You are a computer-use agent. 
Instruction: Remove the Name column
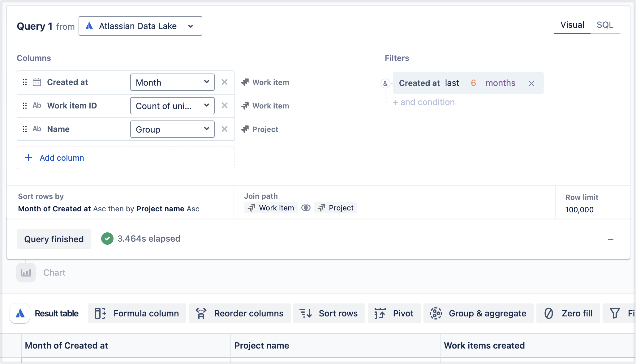point(225,129)
